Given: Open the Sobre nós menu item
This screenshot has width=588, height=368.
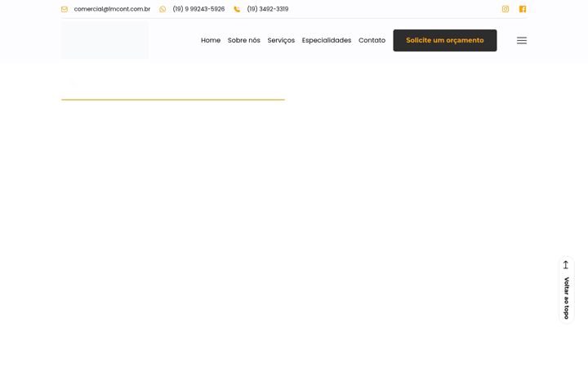Looking at the screenshot, I should pos(243,40).
